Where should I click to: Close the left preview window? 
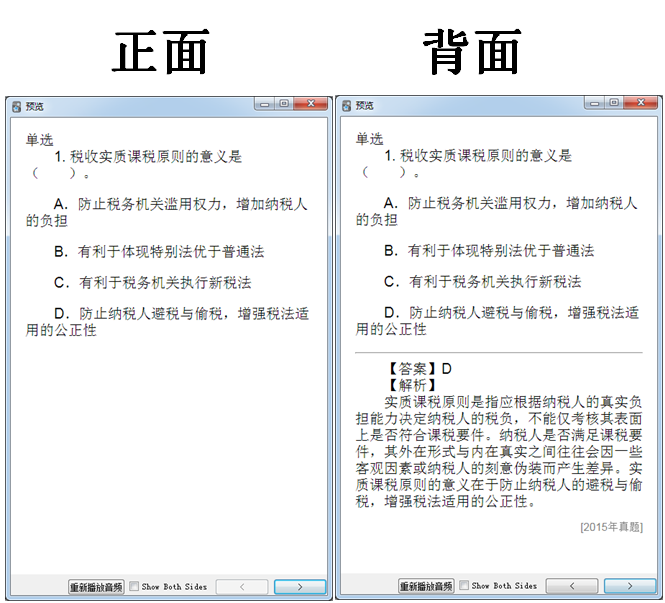click(311, 104)
